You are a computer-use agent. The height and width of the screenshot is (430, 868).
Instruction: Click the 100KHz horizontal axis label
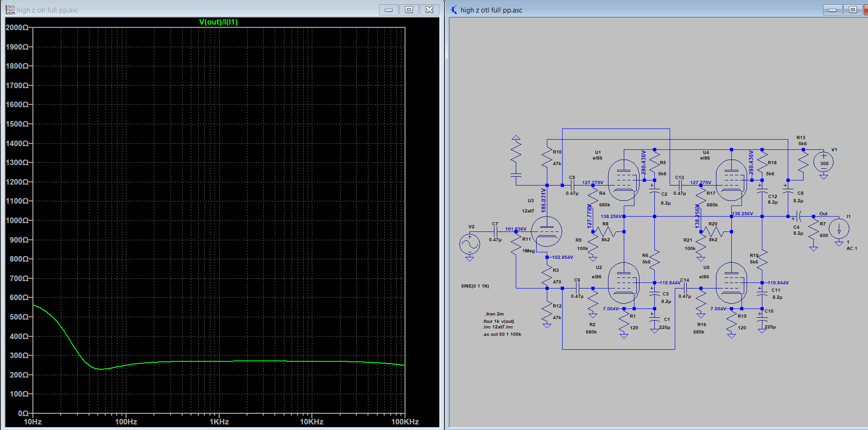[405, 422]
